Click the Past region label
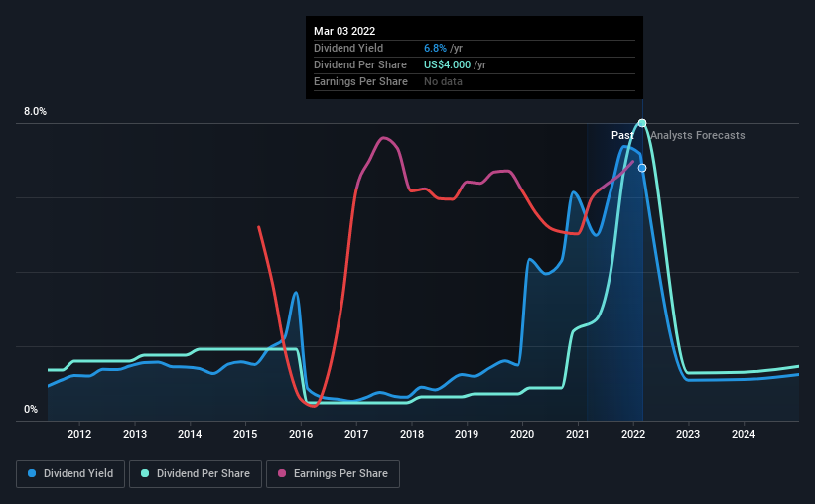This screenshot has height=504, width=815. click(622, 135)
